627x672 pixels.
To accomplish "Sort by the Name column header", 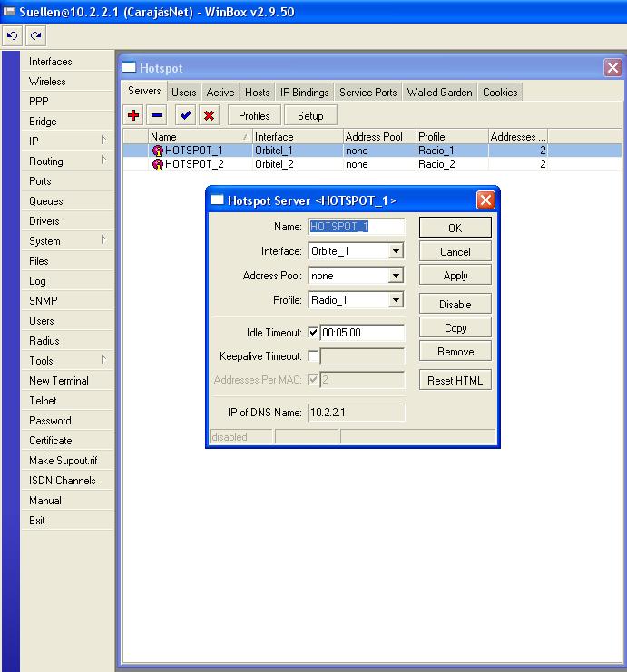I will [201, 137].
